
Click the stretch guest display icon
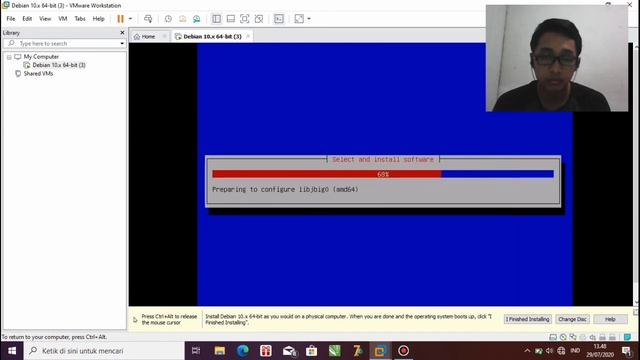click(299, 19)
